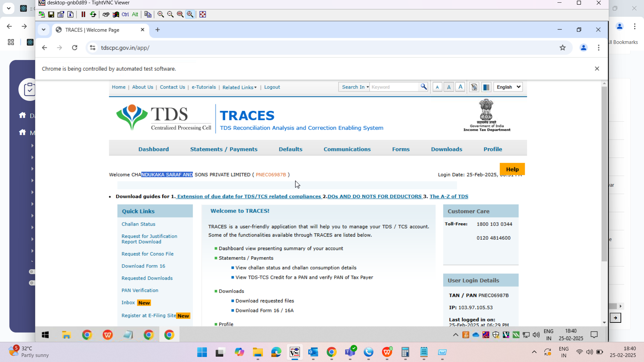Open the Home link in TRACES header
644x362 pixels.
click(x=119, y=87)
